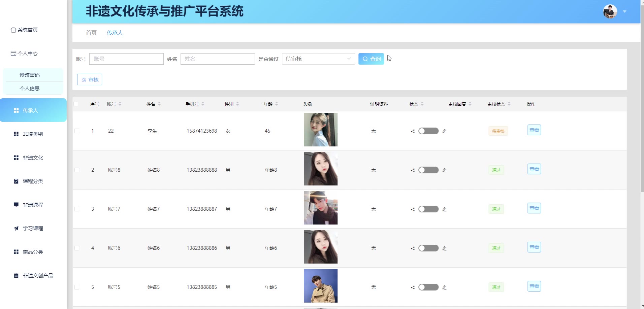
Task: Toggle the status switch for 账号6
Action: 428,248
